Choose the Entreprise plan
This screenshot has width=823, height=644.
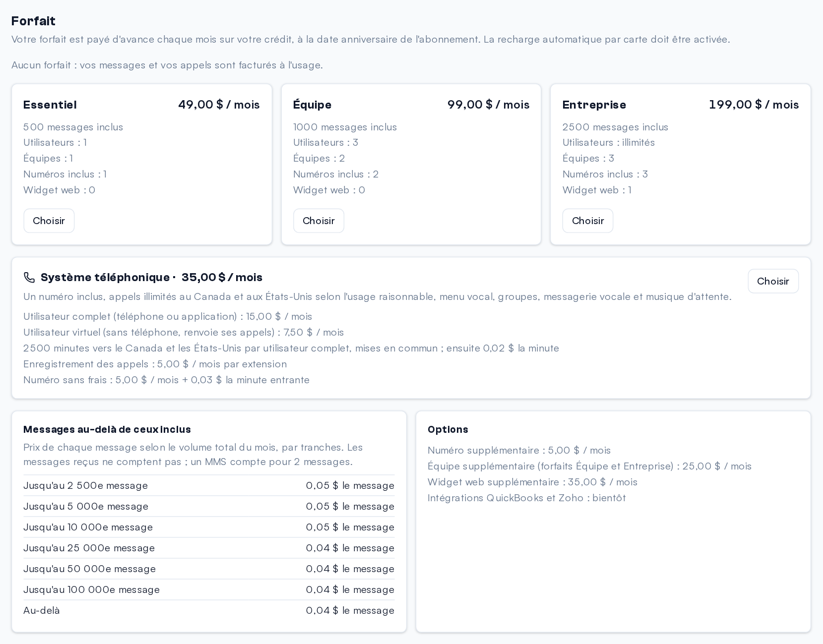click(x=588, y=221)
